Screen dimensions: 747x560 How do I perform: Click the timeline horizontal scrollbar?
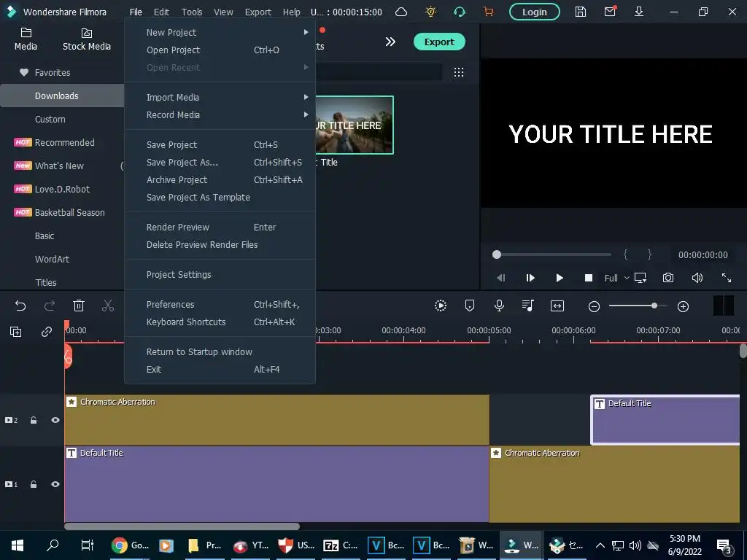(x=182, y=526)
